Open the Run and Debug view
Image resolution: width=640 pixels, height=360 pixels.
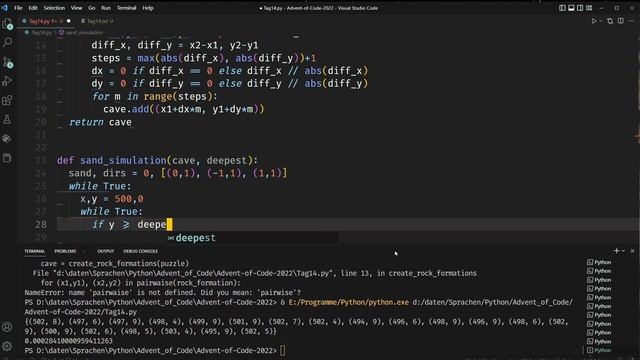pos(7,81)
